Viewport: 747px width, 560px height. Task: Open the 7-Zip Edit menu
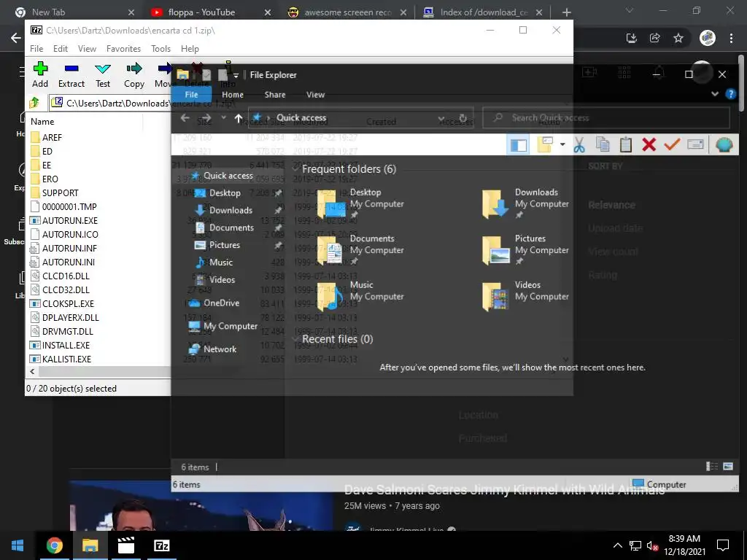coord(60,49)
